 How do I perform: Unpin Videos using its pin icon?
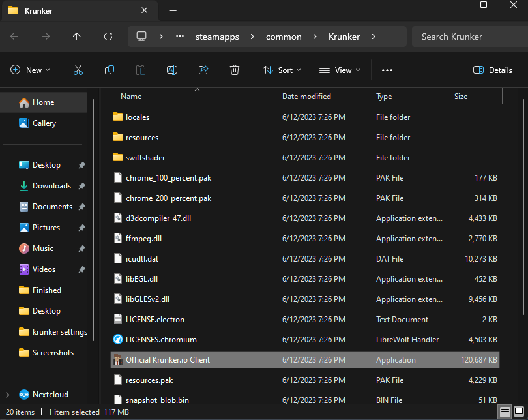(x=82, y=269)
